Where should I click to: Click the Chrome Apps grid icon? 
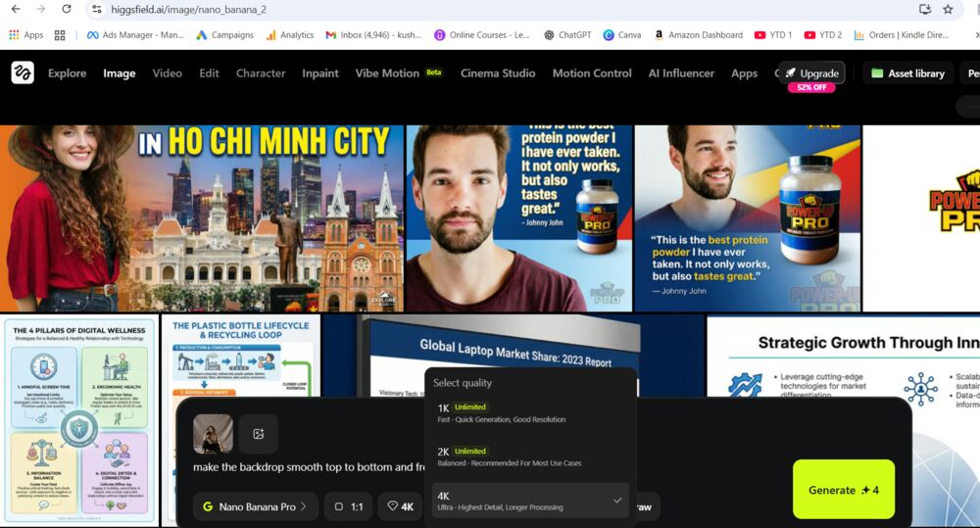tap(60, 35)
